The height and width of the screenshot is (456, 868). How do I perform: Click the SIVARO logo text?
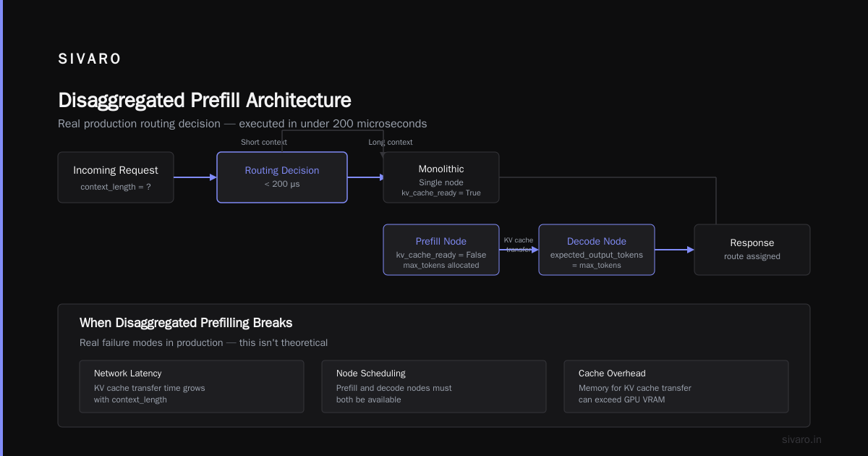click(90, 59)
